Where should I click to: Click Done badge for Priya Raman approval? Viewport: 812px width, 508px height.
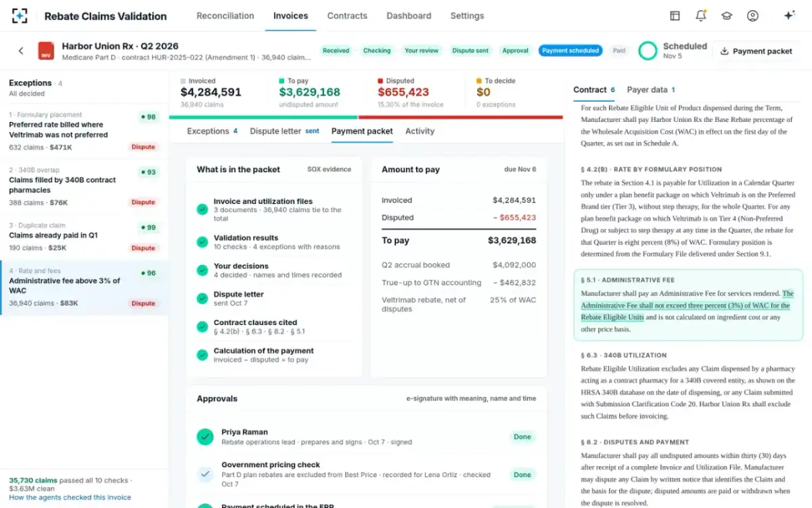pyautogui.click(x=522, y=437)
